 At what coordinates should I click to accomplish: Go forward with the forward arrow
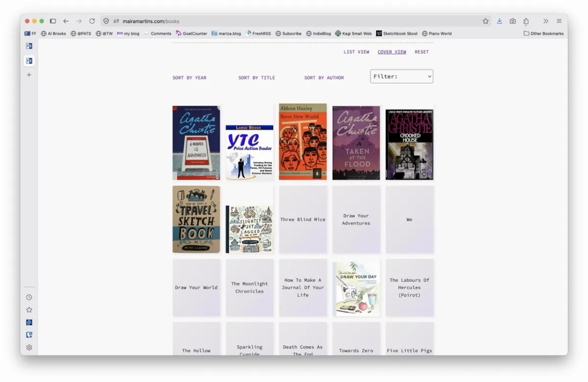79,21
